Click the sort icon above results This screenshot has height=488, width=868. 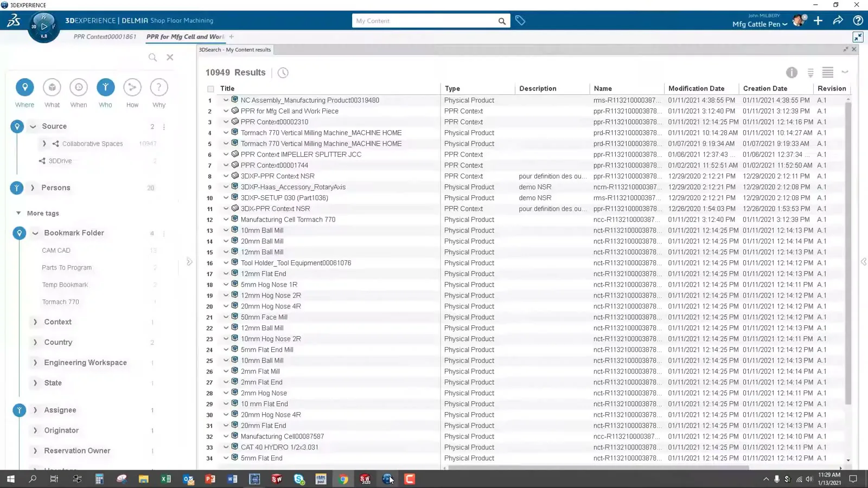[x=810, y=73]
